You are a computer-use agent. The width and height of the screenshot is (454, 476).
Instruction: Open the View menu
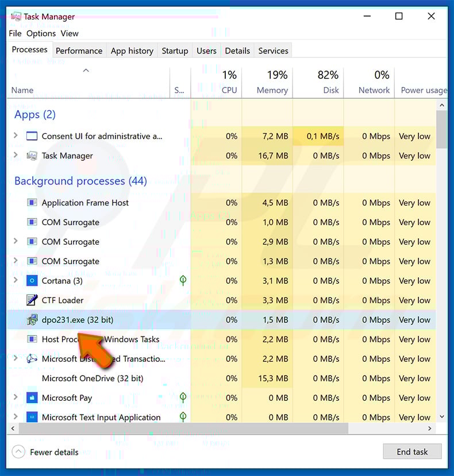(70, 33)
